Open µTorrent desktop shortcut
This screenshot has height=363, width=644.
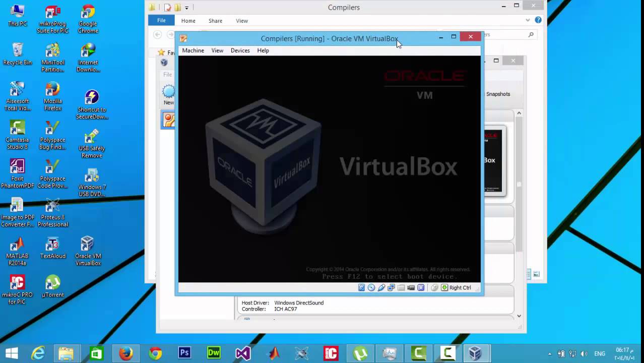point(52,286)
